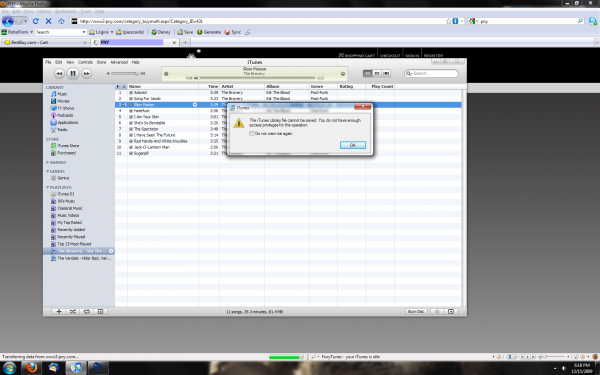Click OK in iTunes warning dialog

[x=353, y=145]
